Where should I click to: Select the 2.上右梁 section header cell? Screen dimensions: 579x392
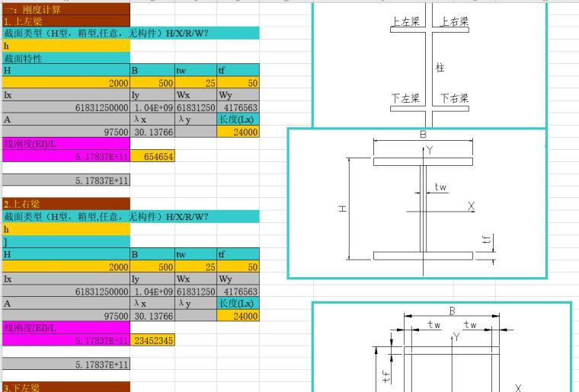[x=65, y=204]
